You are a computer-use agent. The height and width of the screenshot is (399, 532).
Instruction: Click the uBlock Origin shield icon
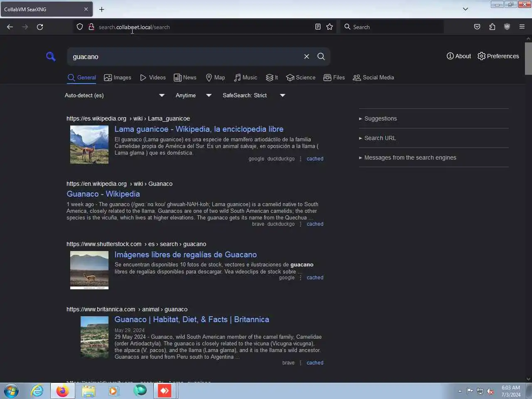click(x=507, y=27)
